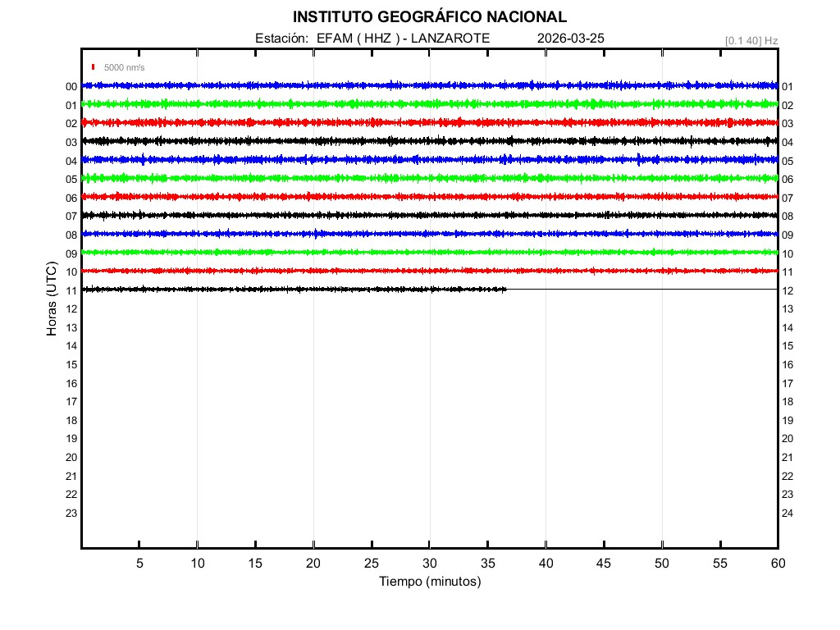Click the LANZAROTE location label
The image size is (840, 630).
(450, 39)
